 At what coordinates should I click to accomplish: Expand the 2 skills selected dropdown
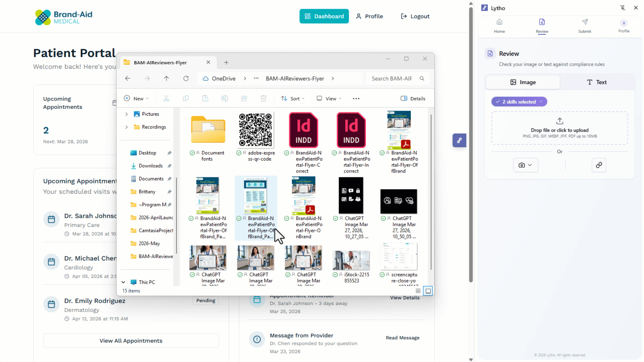(519, 102)
